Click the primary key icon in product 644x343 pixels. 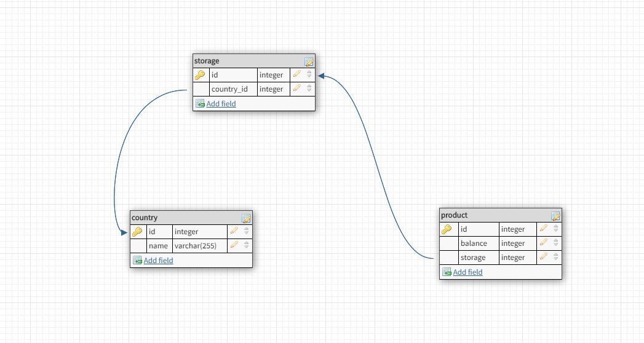[x=447, y=229]
